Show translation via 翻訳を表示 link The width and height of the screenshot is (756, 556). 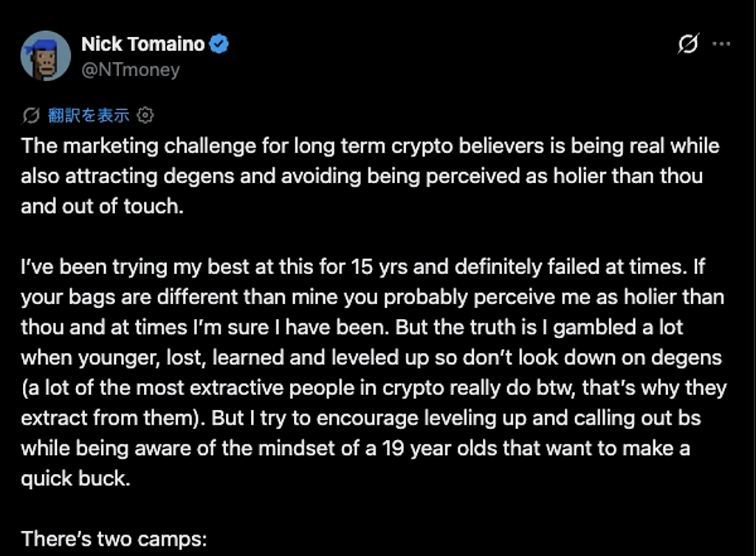89,115
